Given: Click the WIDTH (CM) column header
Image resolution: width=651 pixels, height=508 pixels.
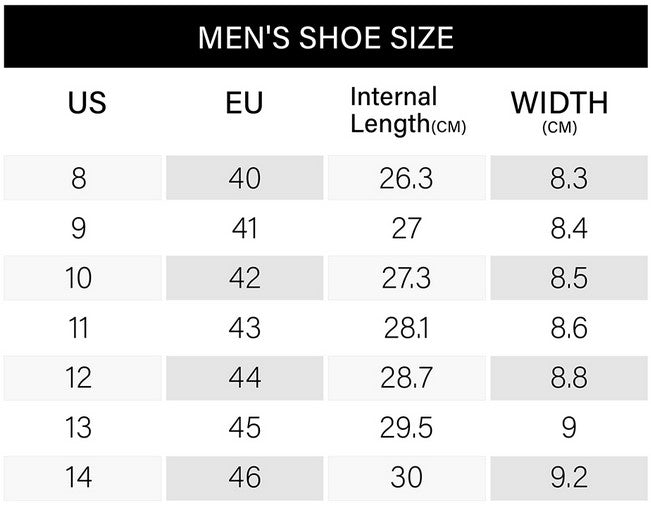Looking at the screenshot, I should [x=560, y=110].
